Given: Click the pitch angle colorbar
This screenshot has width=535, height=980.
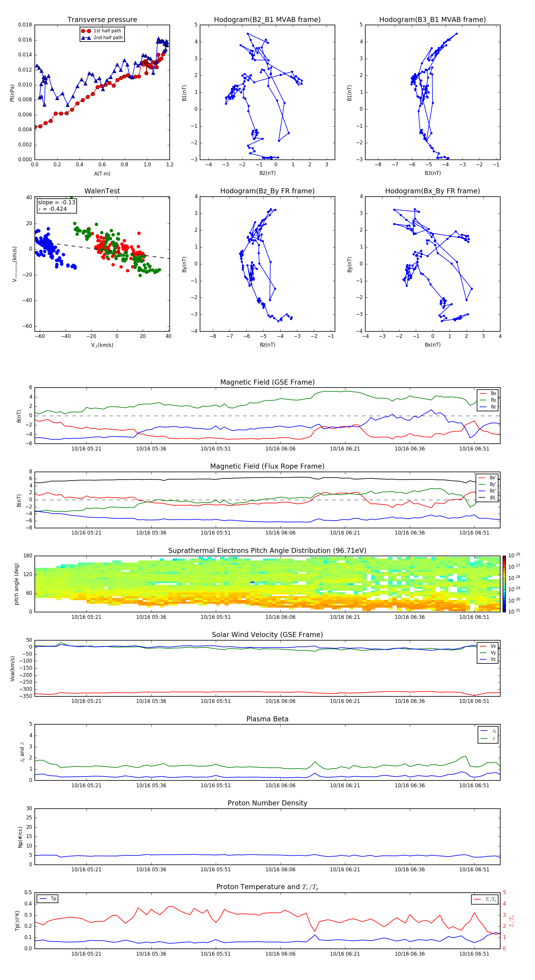Looking at the screenshot, I should tap(504, 584).
